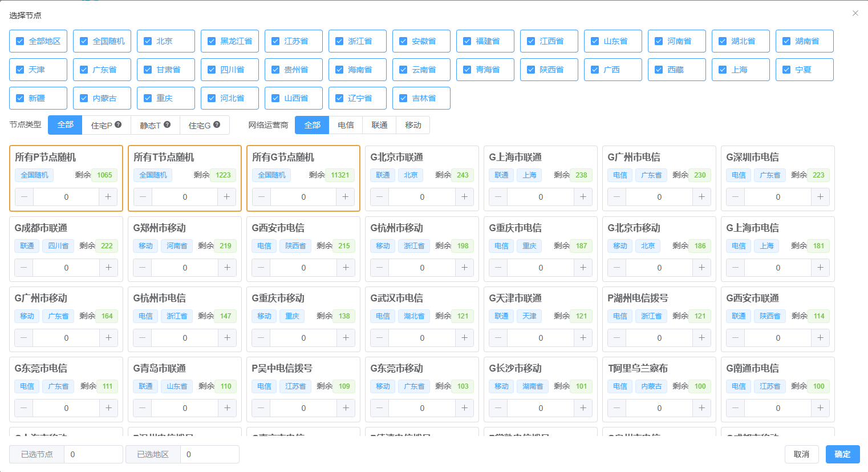Click the question mark icon beside 住宅G
This screenshot has height=472, width=868.
tap(217, 124)
